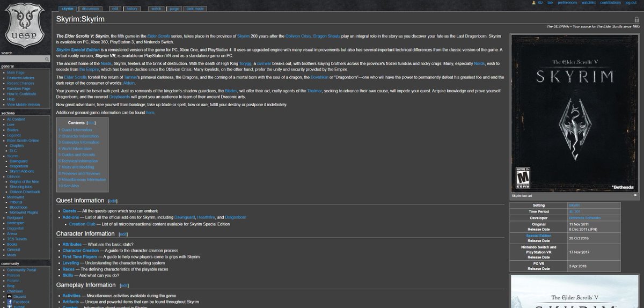Open the Forums sidebar link
This screenshot has width=644, height=308.
pos(13,281)
